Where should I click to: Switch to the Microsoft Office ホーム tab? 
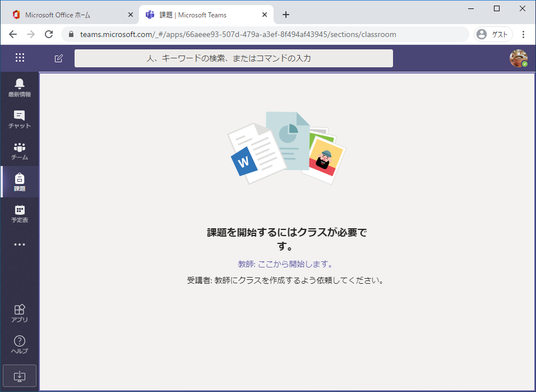67,15
